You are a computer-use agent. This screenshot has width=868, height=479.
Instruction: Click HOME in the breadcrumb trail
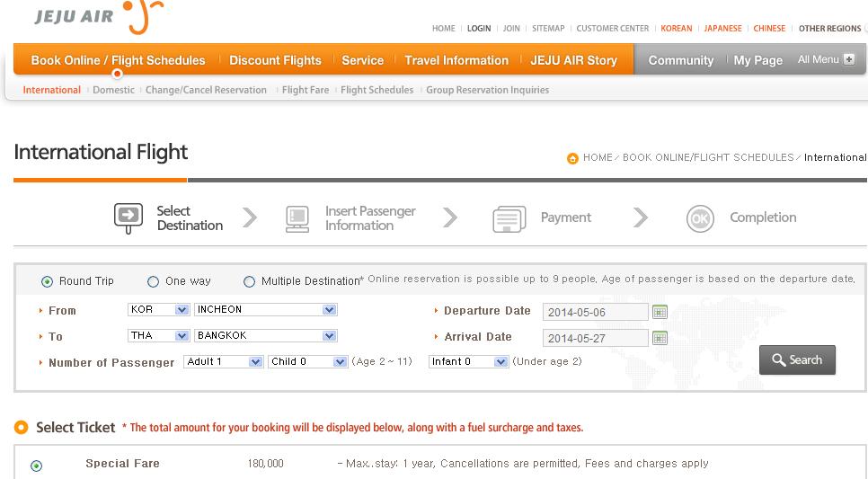click(x=598, y=157)
